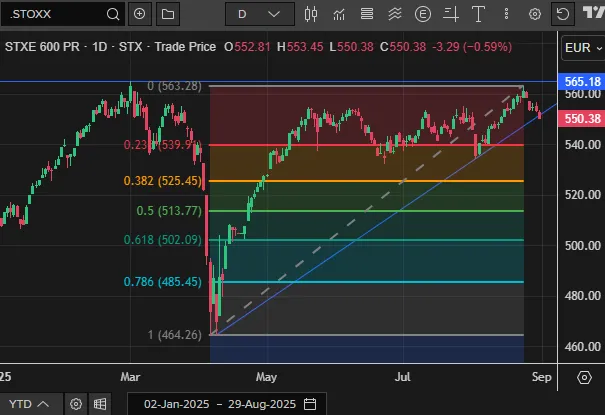Screen dimensions: 605x415
Task: Select the candlestick chart type icon
Action: 311,14
